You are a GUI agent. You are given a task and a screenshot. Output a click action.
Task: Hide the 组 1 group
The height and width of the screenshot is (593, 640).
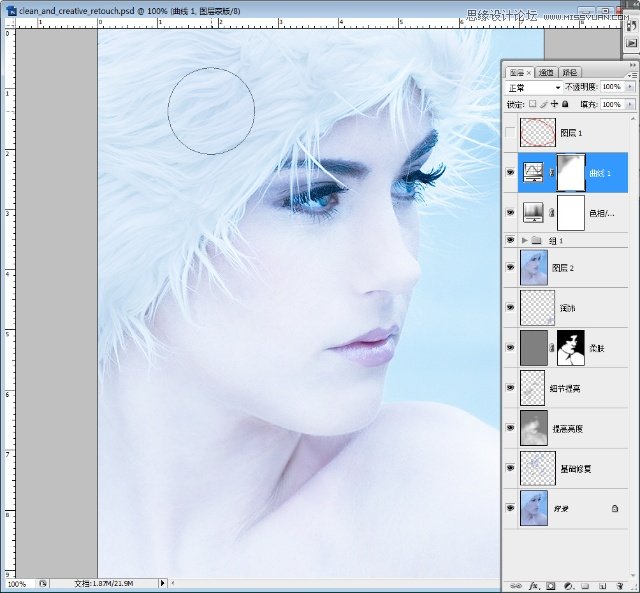[510, 240]
